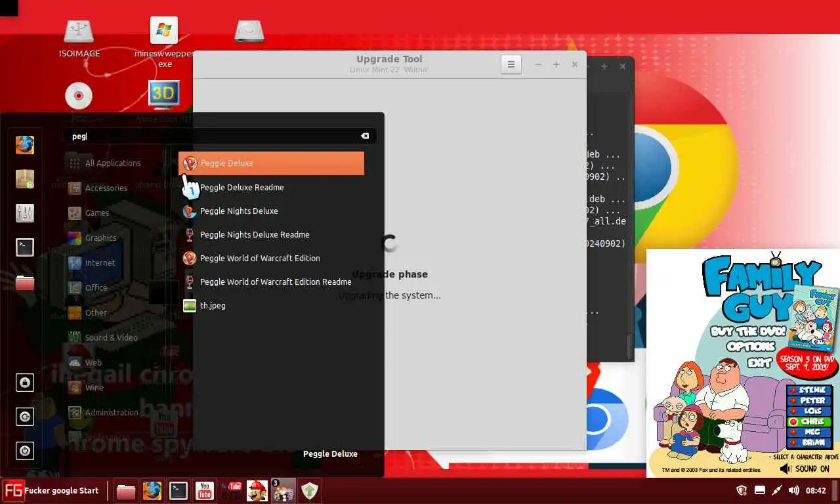Open Terminal from the menu favorites sidebar
The image size is (840, 504).
[25, 247]
